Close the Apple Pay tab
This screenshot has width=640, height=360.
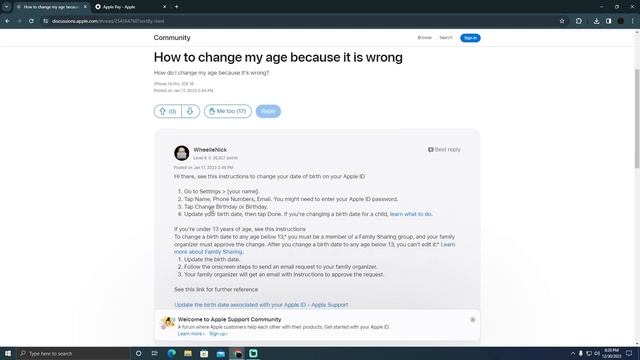click(x=164, y=7)
